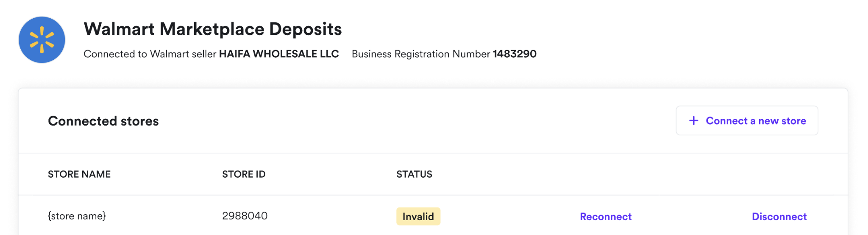Viewport: 868px width, 235px height.
Task: Click the Connect a new store button
Action: (747, 121)
